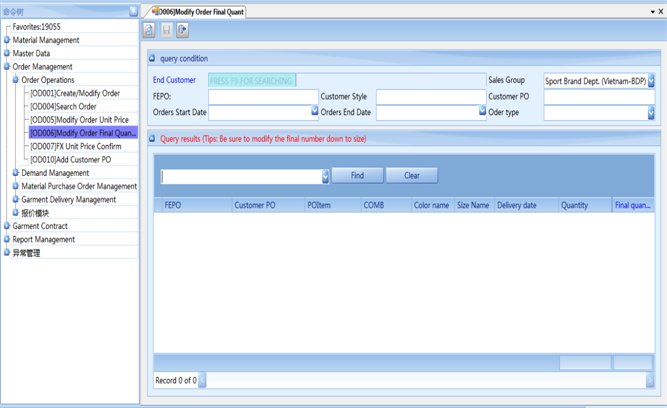Click the query/search document toolbar icon
667x408 pixels.
pos(150,31)
